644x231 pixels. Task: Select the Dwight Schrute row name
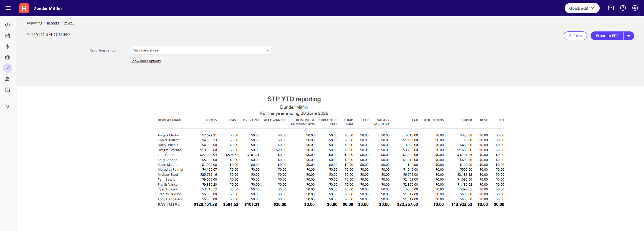click(169, 150)
